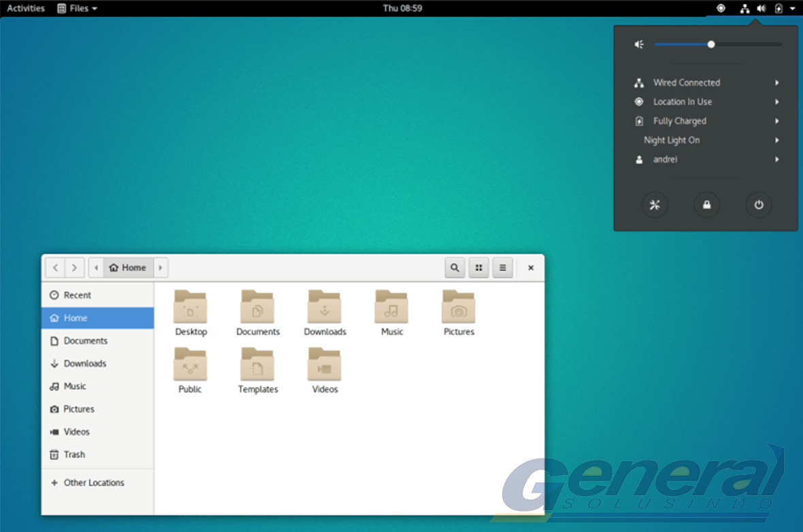Viewport: 803px width, 532px height.
Task: Open system settings from the menu
Action: (x=655, y=205)
